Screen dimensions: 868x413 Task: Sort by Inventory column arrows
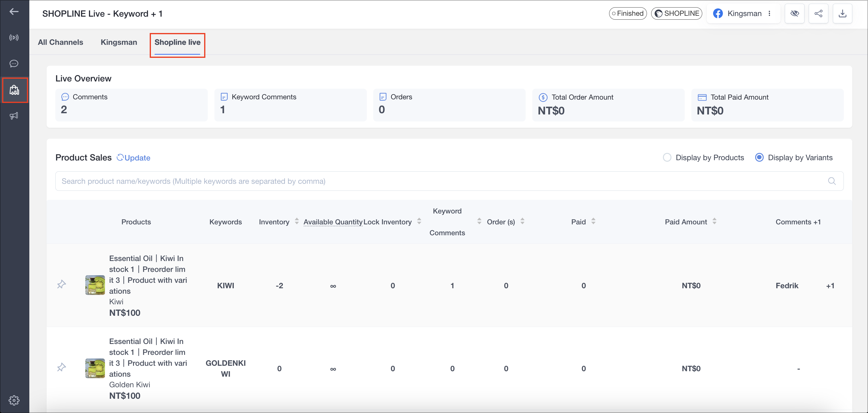coord(297,221)
